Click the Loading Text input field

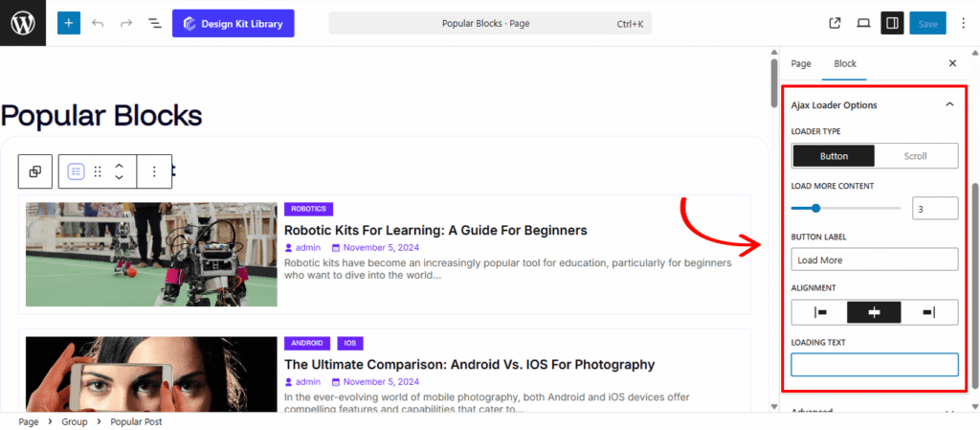pos(875,365)
